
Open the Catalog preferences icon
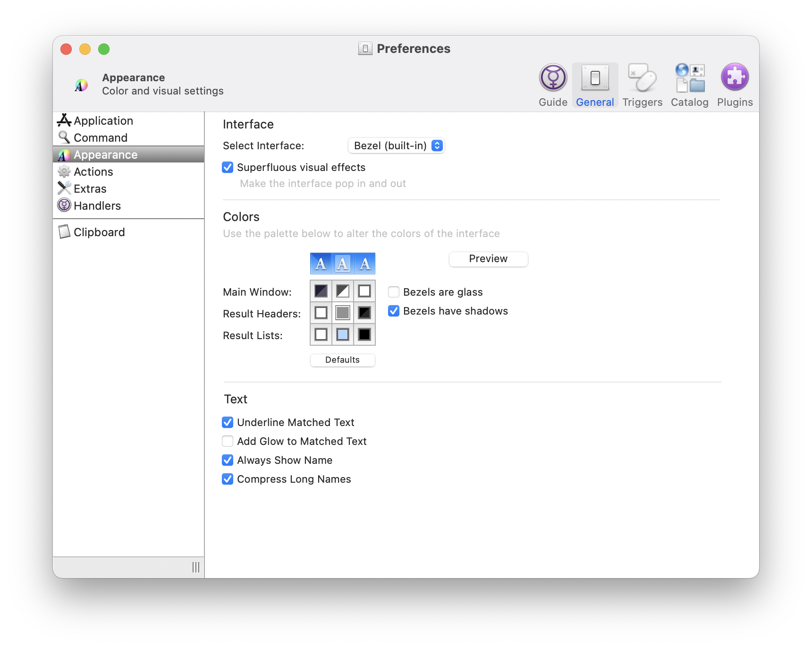point(689,85)
